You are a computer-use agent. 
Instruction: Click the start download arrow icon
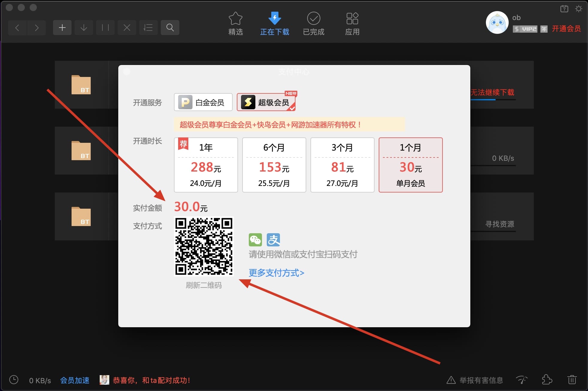coord(84,28)
